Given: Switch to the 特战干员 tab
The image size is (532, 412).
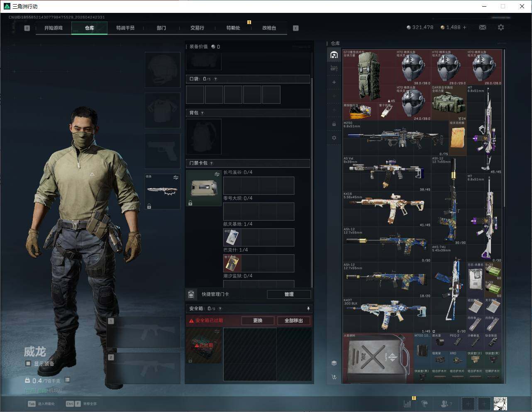Looking at the screenshot, I should pos(125,28).
